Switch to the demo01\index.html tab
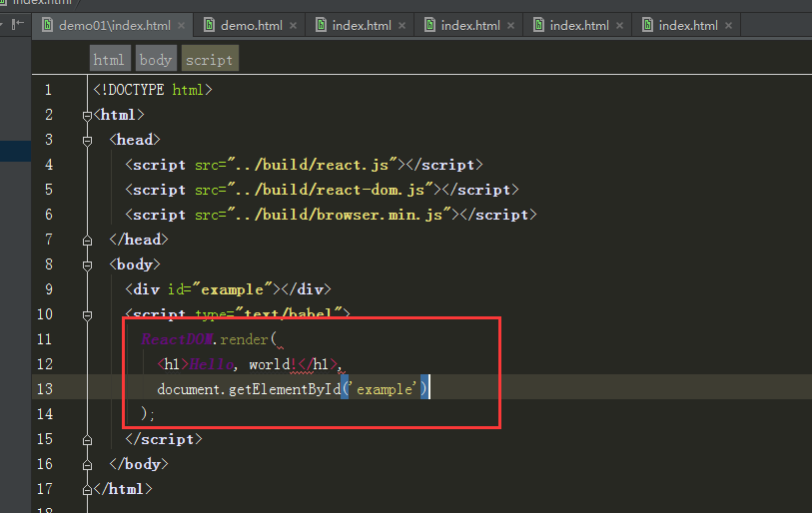The width and height of the screenshot is (812, 513). [x=115, y=25]
